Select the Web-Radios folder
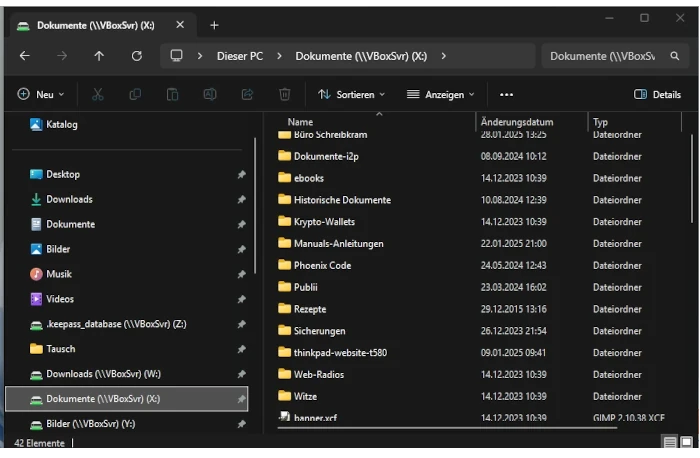The image size is (700, 458). click(x=311, y=375)
